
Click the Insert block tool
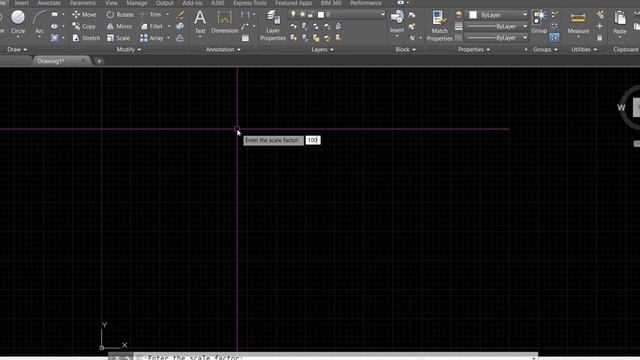click(x=397, y=22)
